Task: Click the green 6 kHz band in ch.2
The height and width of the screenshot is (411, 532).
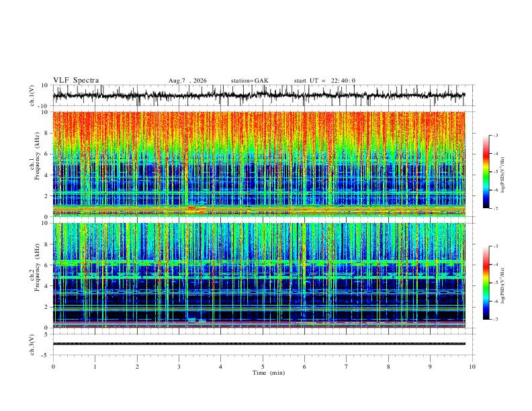Action: click(259, 263)
